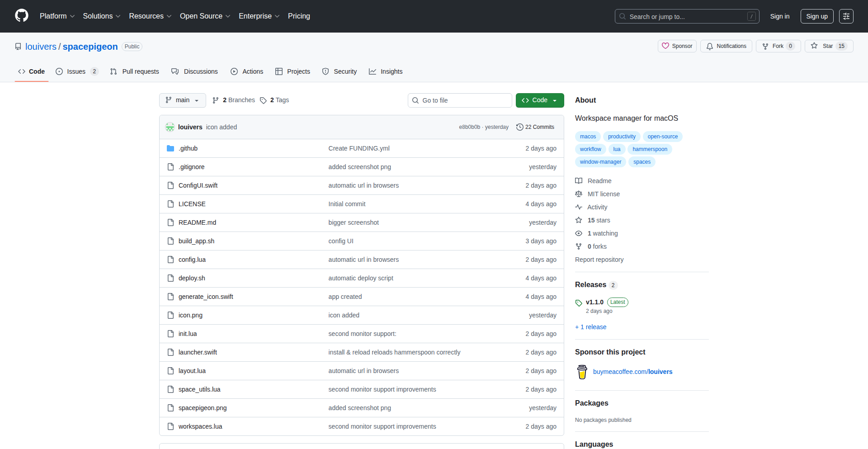Open the '+ 1 release' link

pos(591,327)
